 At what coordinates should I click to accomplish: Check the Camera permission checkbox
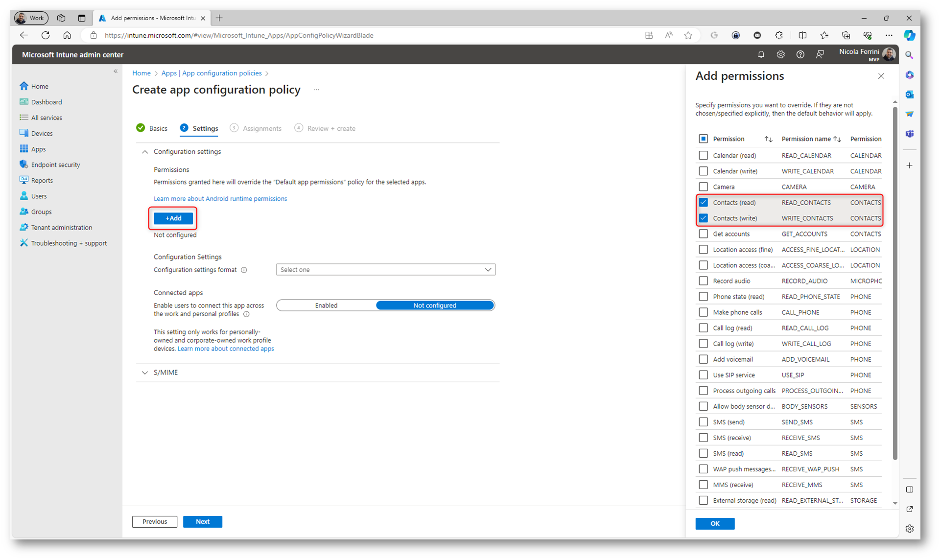coord(703,187)
